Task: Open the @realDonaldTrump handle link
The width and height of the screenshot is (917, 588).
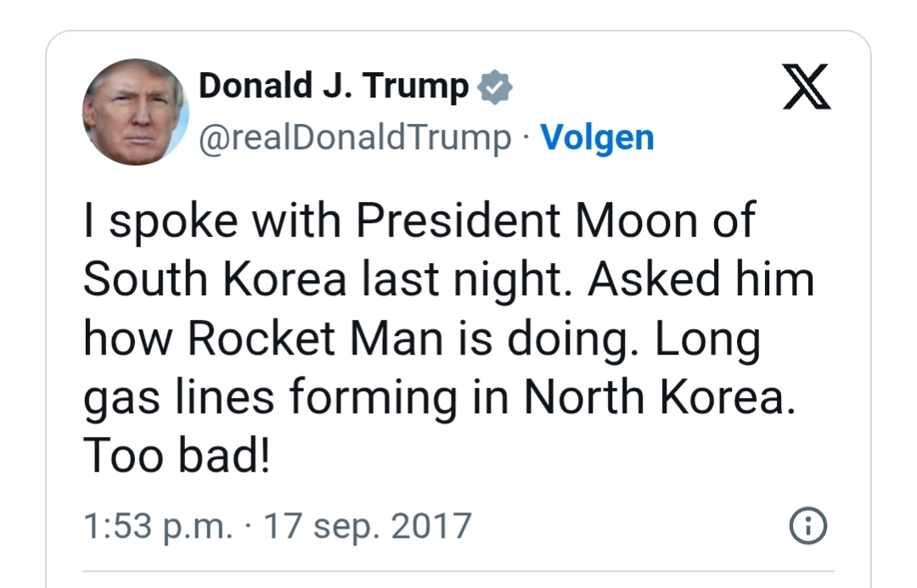Action: tap(354, 137)
